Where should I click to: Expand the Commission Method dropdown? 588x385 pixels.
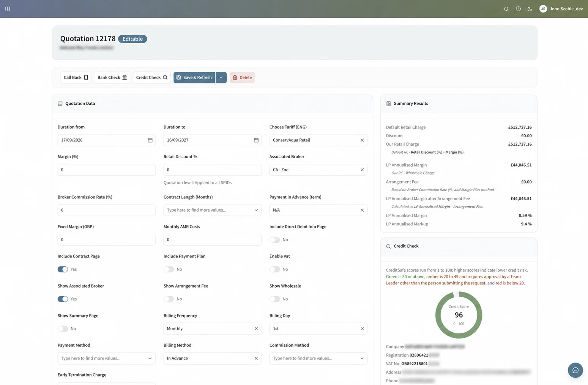pos(318,358)
